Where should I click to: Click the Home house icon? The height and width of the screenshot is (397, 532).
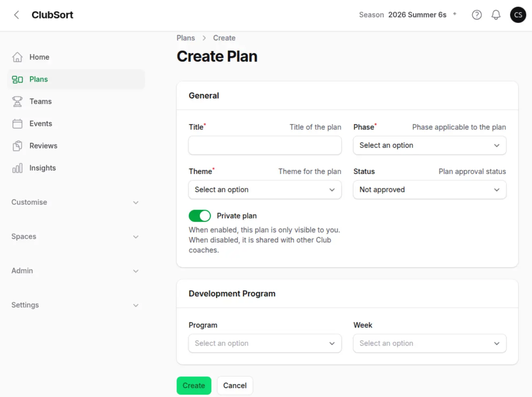tap(17, 57)
